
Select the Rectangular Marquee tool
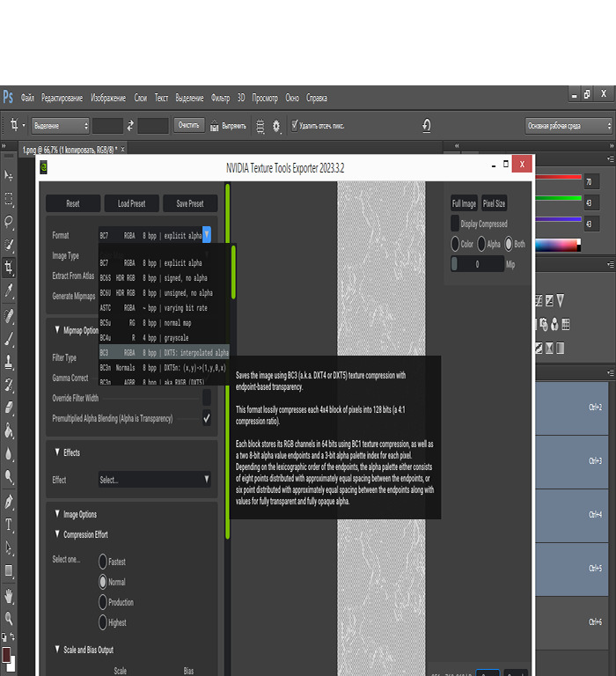[x=9, y=199]
